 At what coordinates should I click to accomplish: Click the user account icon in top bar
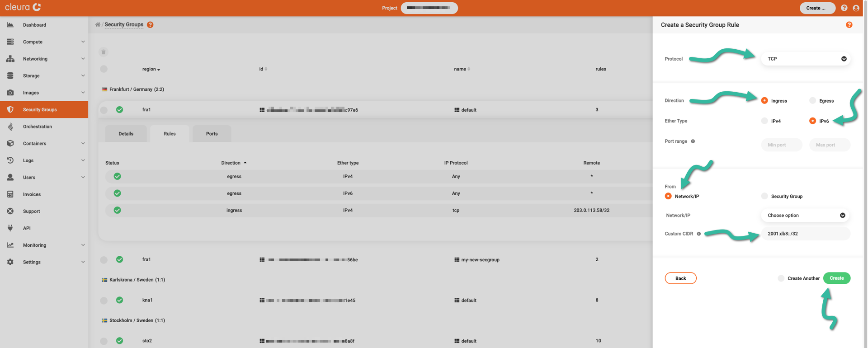(x=856, y=8)
